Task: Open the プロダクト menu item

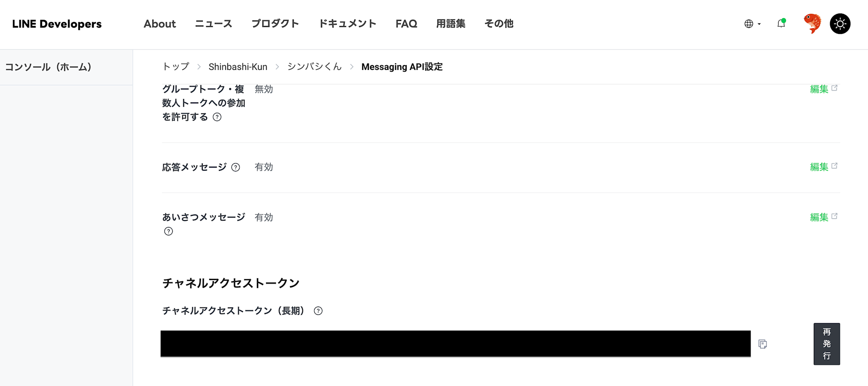Action: (275, 24)
